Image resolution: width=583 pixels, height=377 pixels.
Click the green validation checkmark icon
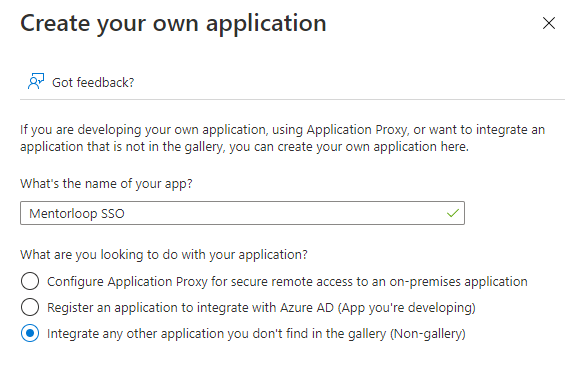452,213
